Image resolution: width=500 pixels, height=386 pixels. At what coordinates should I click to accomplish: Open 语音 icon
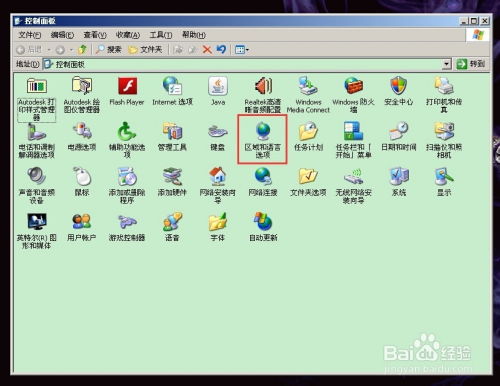click(x=172, y=222)
